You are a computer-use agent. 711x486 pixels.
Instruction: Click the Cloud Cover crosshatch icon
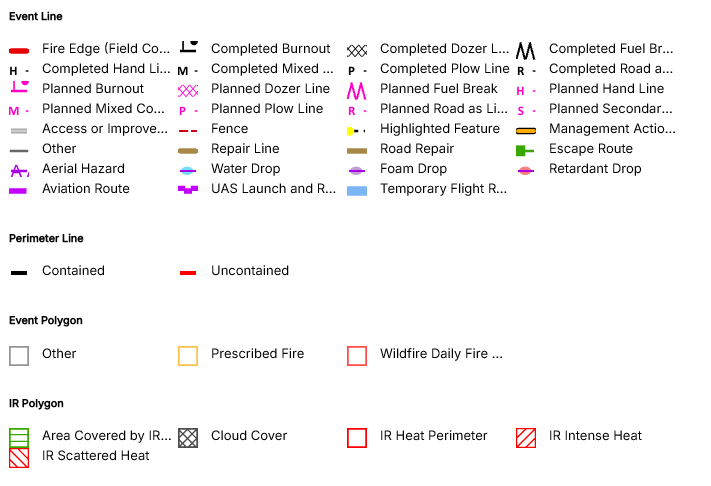(188, 437)
